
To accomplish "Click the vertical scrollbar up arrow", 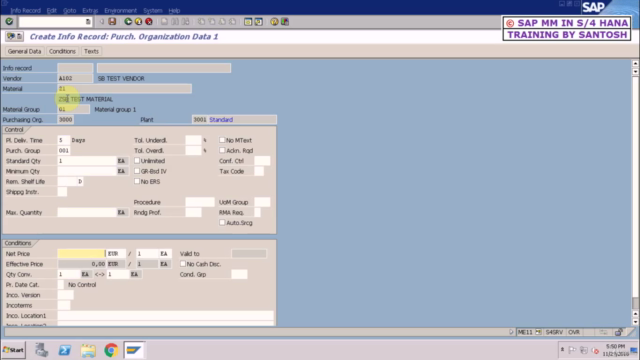I will click(x=635, y=63).
